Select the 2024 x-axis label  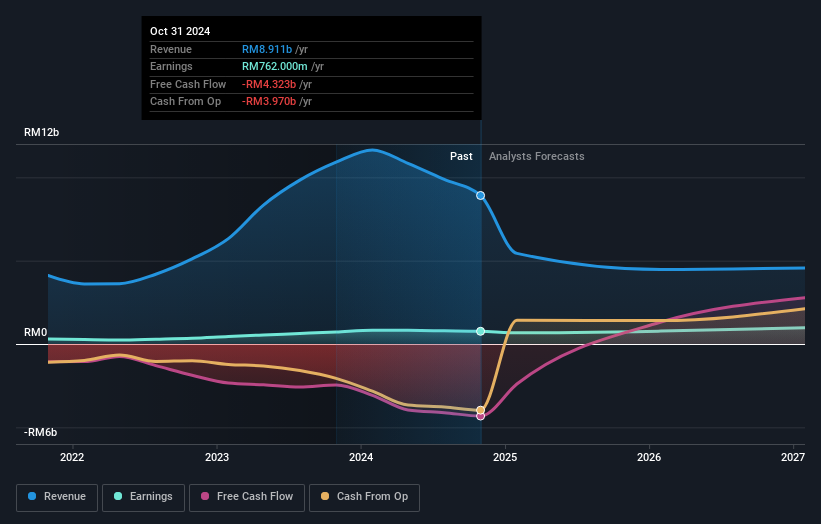coord(361,457)
